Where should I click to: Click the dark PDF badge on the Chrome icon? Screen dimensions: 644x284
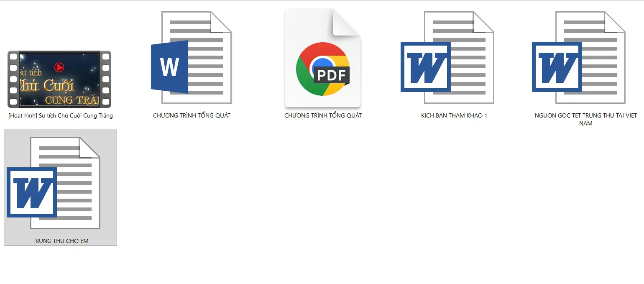tap(331, 75)
